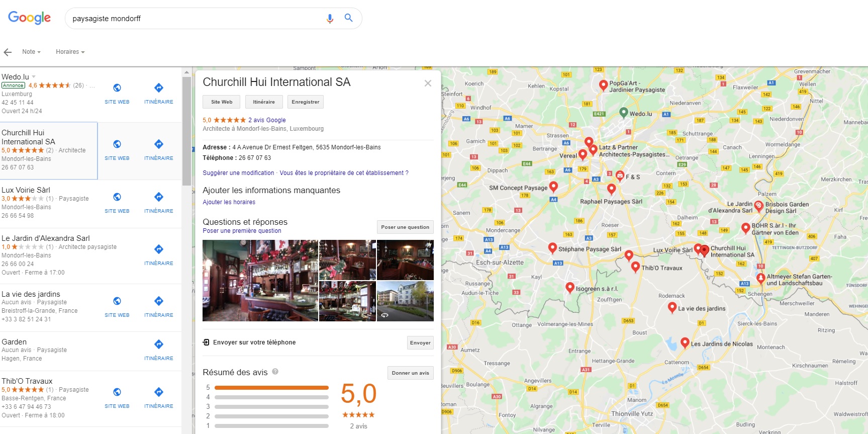This screenshot has width=868, height=434.
Task: Close the Churchill Hui details panel
Action: [428, 83]
